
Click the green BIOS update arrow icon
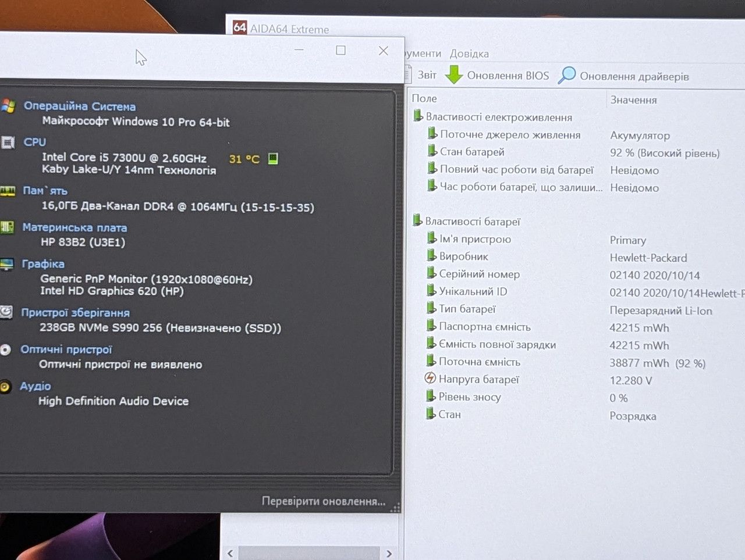coord(454,74)
